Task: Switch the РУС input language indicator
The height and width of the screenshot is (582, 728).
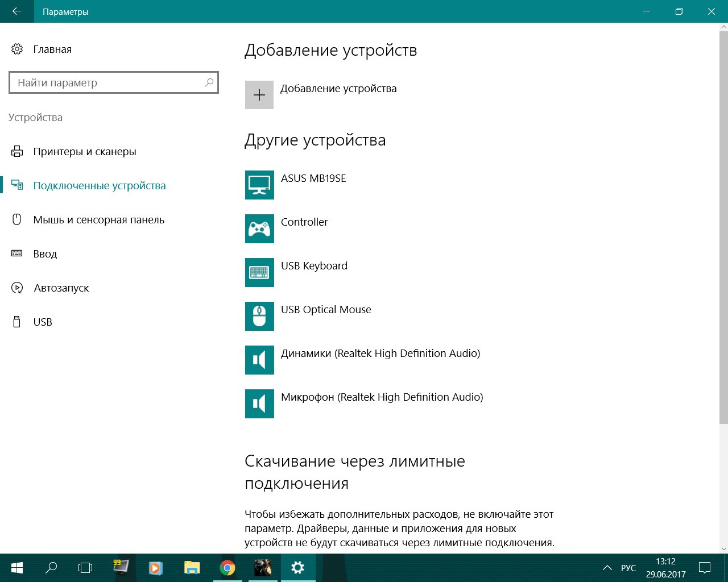Action: (628, 568)
